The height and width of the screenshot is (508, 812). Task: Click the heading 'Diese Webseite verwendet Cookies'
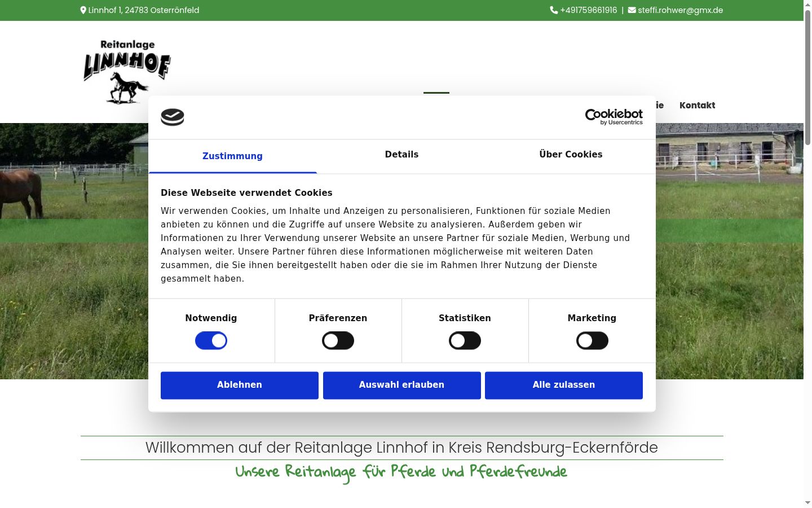[x=246, y=192]
